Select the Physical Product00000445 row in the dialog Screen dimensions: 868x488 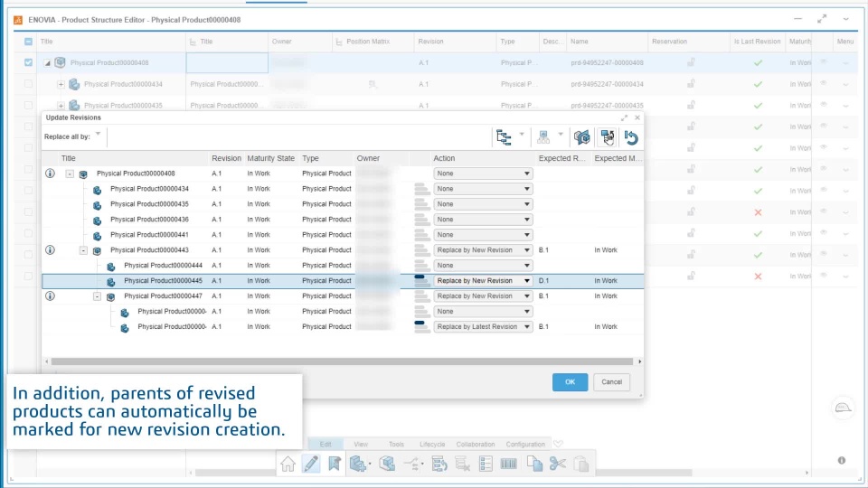point(343,280)
